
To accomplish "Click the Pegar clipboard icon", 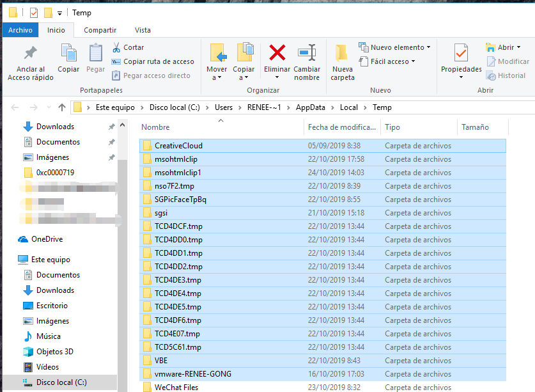I will click(x=95, y=53).
